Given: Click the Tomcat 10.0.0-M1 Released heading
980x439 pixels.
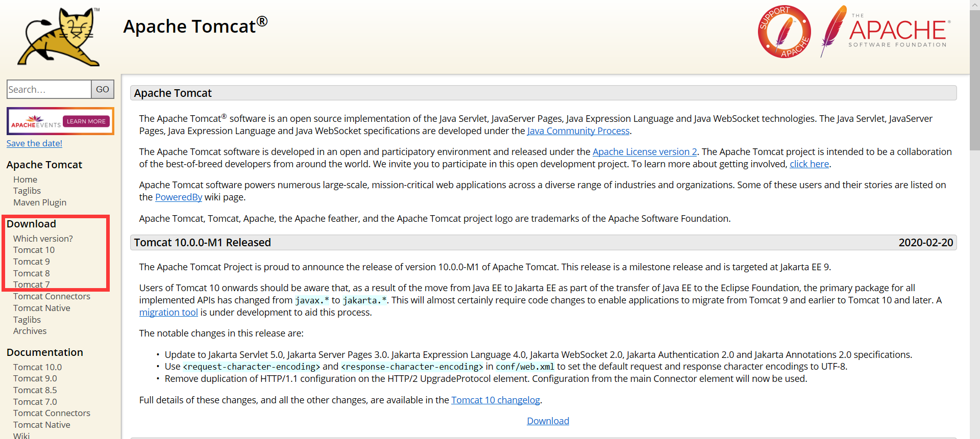Looking at the screenshot, I should tap(202, 243).
